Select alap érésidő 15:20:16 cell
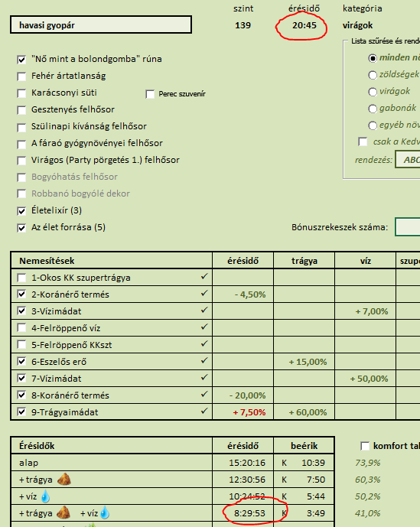 pos(243,463)
